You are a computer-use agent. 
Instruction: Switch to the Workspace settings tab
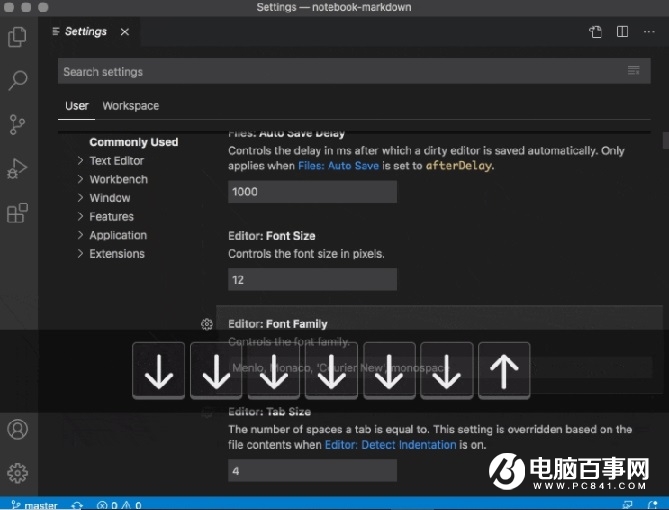(x=131, y=106)
